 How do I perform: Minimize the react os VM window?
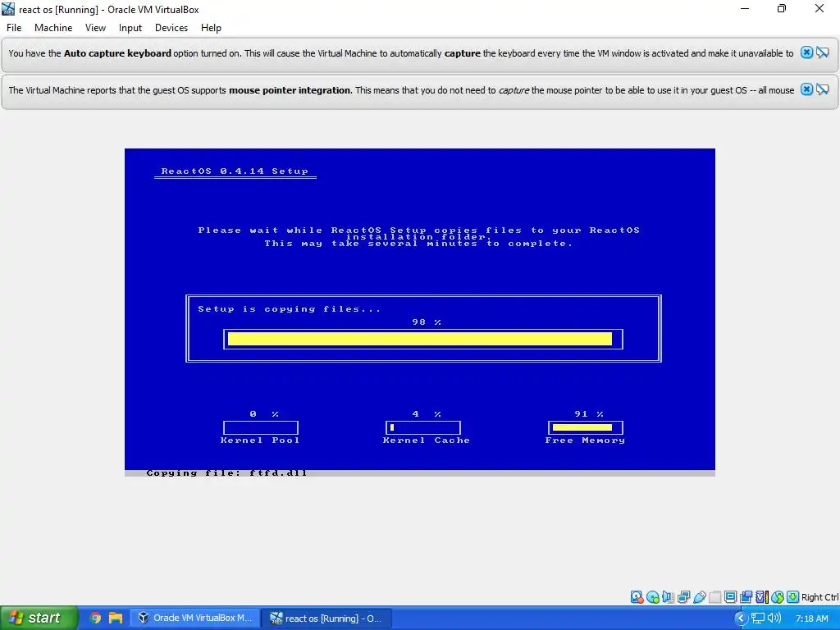click(745, 8)
